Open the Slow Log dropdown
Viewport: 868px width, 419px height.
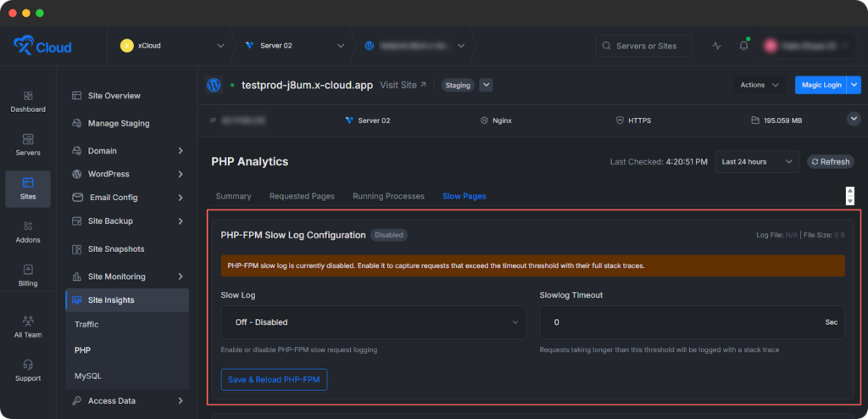click(x=373, y=322)
